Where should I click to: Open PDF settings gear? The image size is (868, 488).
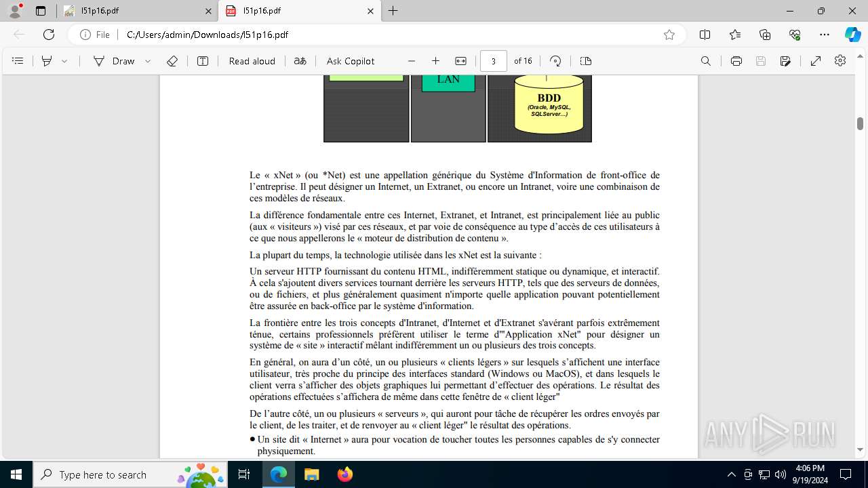pyautogui.click(x=840, y=61)
